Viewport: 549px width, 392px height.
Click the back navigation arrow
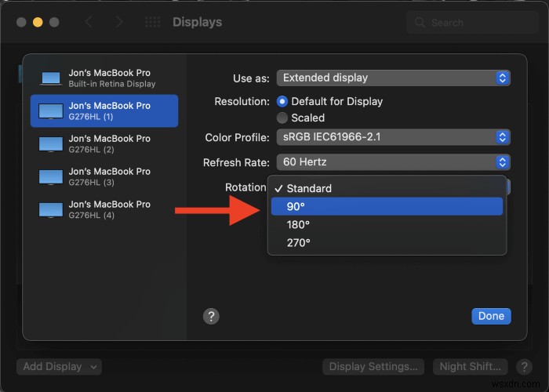pos(89,23)
